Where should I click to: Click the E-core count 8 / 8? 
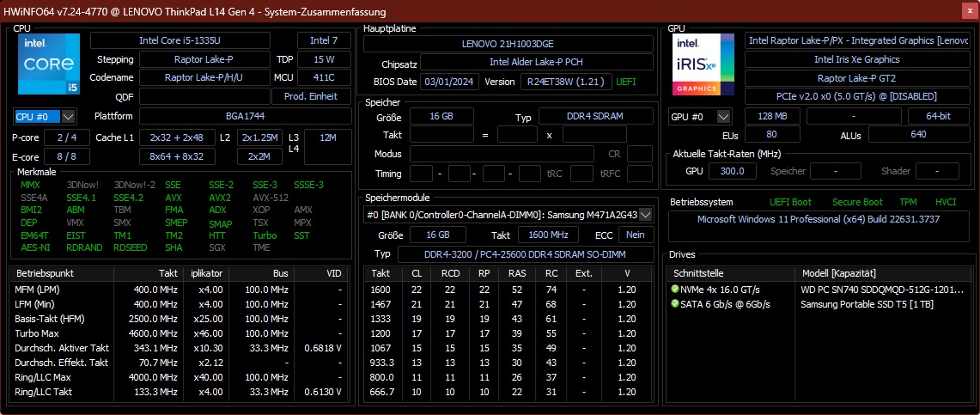pyautogui.click(x=67, y=156)
